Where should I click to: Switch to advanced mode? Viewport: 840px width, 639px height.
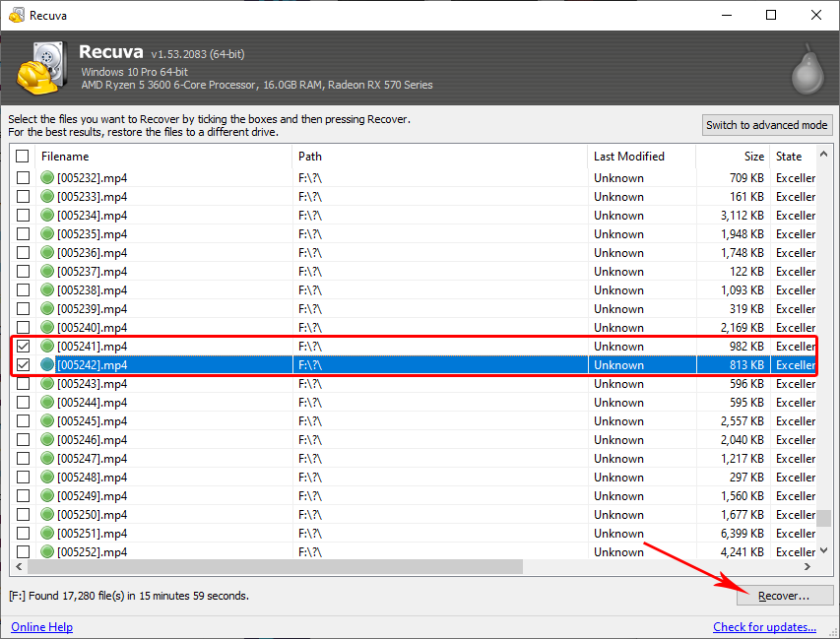(766, 125)
